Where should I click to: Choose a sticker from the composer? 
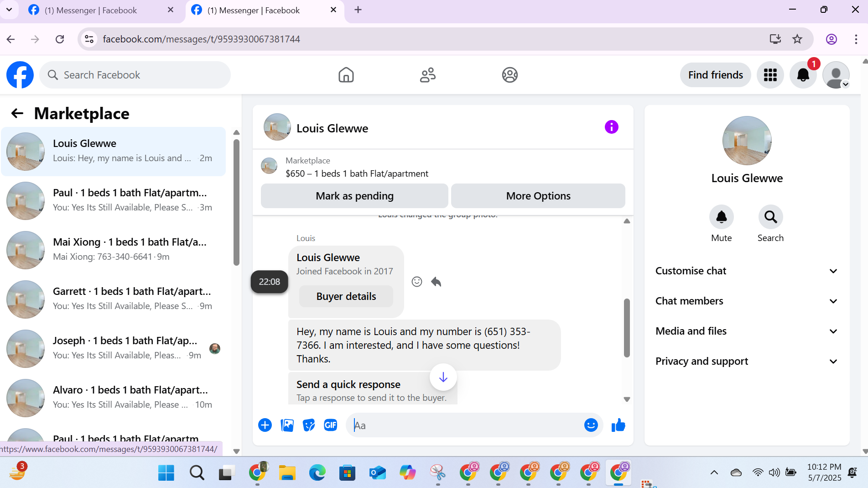coord(309,425)
